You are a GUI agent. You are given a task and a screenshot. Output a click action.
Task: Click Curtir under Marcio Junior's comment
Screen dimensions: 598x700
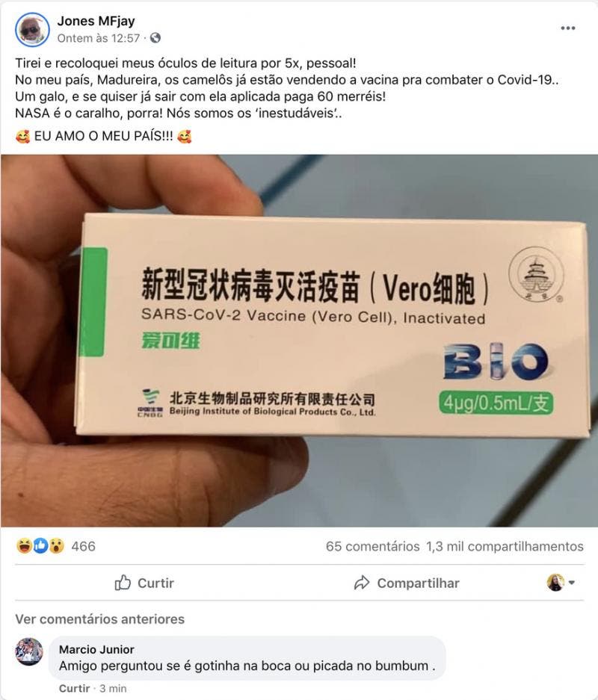click(x=74, y=688)
